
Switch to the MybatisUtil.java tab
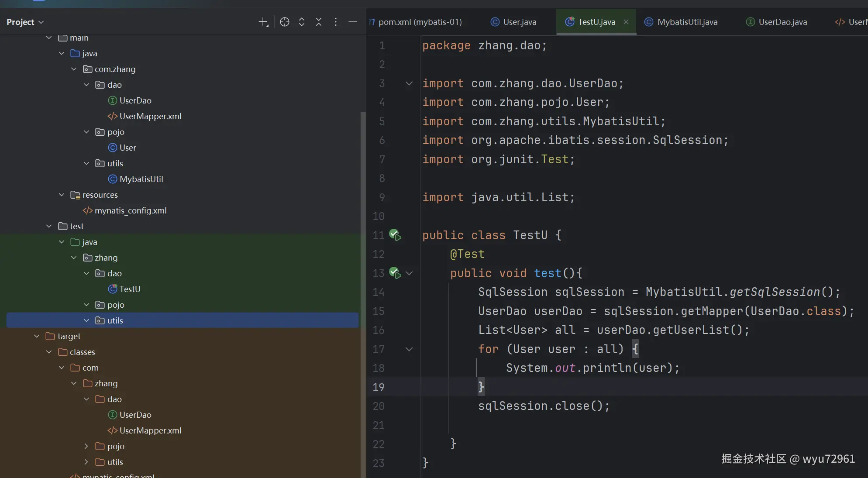[687, 22]
